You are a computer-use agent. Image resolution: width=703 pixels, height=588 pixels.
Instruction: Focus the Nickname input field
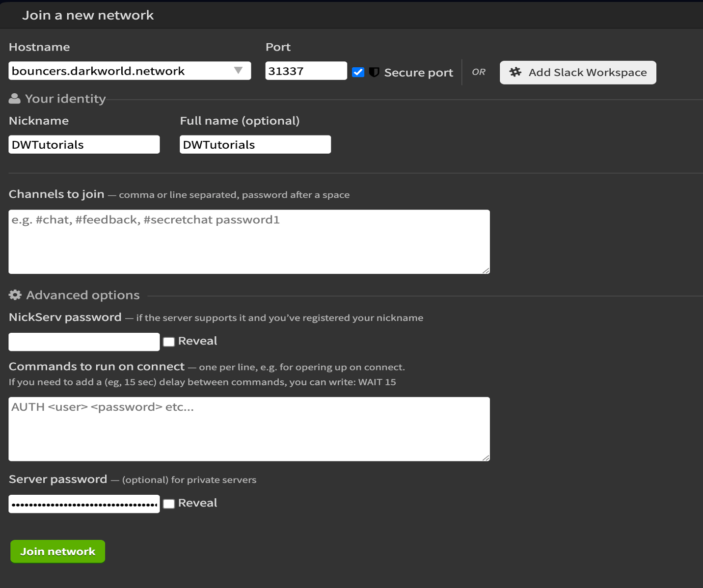84,145
